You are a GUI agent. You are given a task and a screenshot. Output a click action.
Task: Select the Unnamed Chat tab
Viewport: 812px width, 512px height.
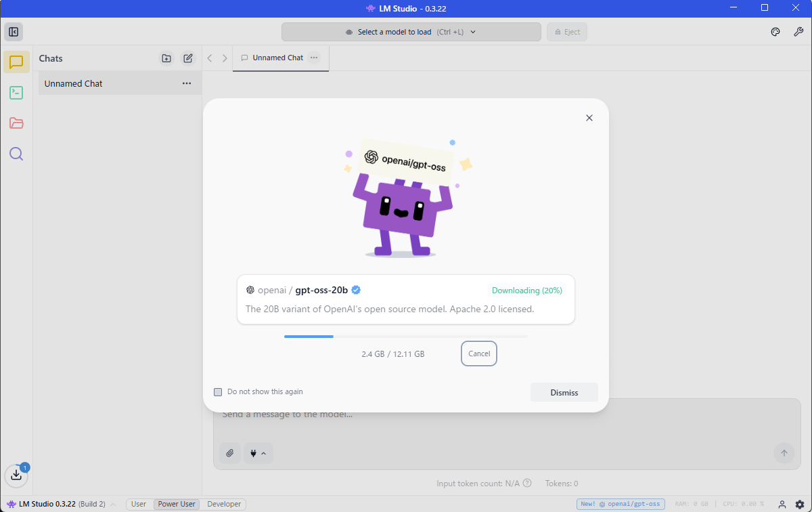(x=280, y=58)
